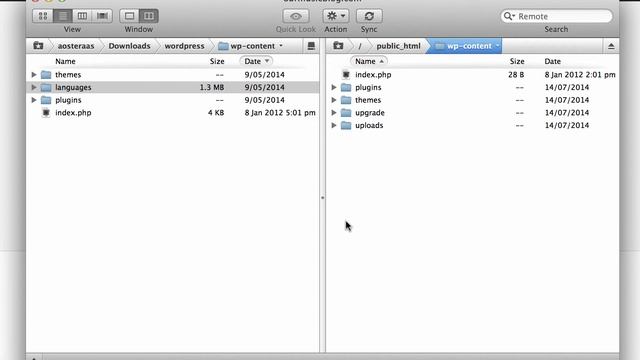Go to root slash in right path bar
Viewport: 640px width, 360px height.
point(360,46)
